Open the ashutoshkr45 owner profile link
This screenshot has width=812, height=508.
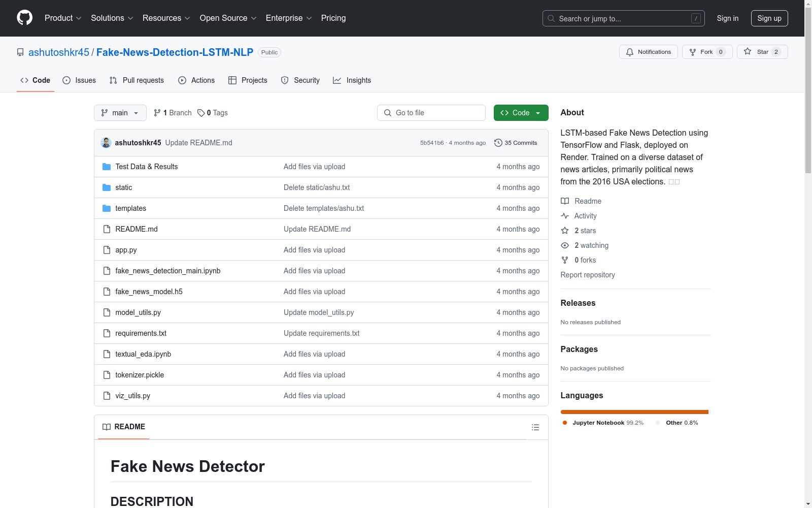pos(59,52)
